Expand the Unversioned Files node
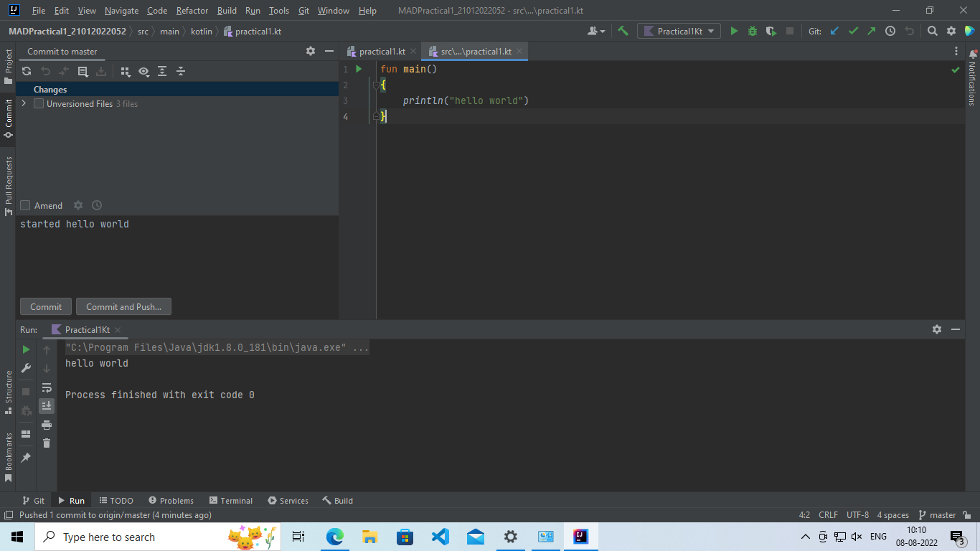The width and height of the screenshot is (980, 551). 24,103
